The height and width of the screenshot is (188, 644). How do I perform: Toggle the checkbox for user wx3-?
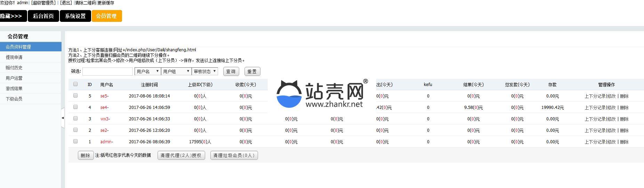pyautogui.click(x=75, y=118)
